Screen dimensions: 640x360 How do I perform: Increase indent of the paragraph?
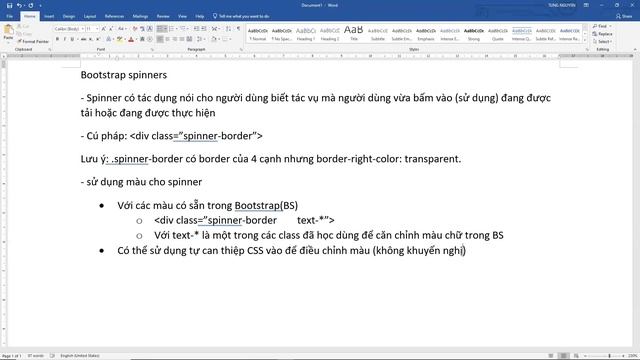point(204,29)
